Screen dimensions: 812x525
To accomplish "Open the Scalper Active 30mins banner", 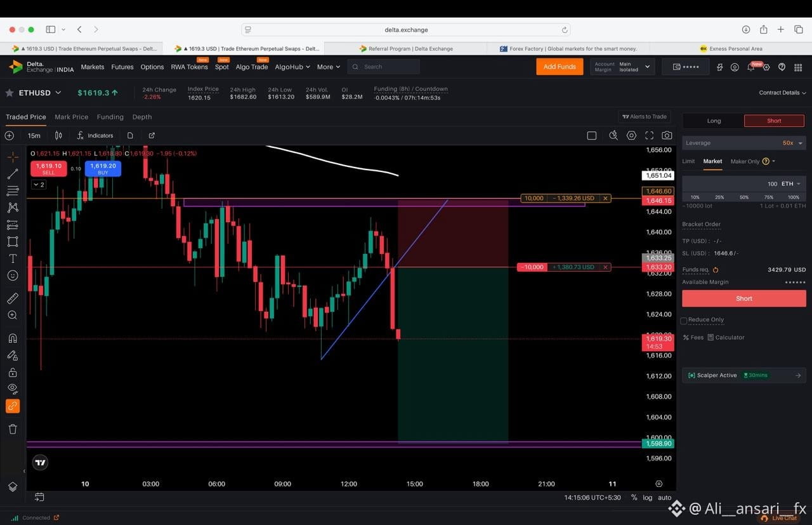I will click(743, 375).
